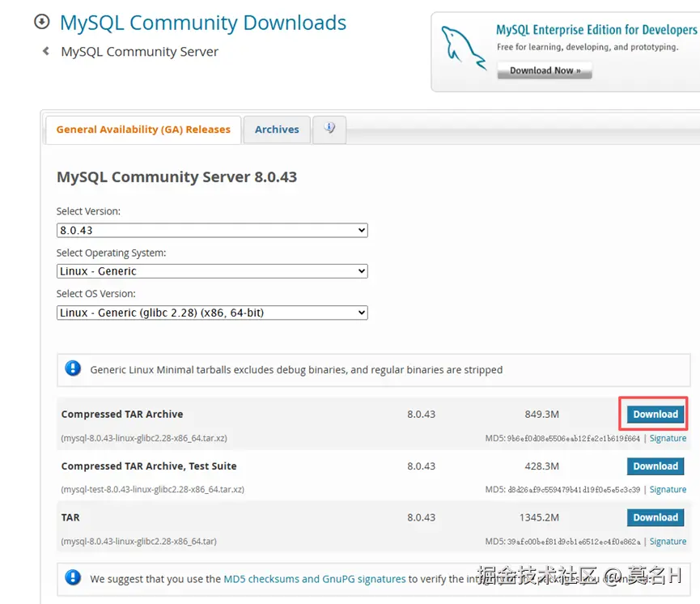
Task: Download the TAR 1345.2M file
Action: coord(655,517)
